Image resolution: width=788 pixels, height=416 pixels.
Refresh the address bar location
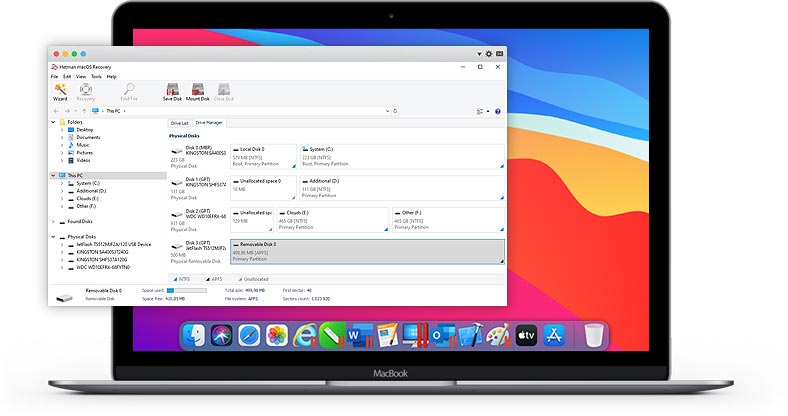[395, 111]
